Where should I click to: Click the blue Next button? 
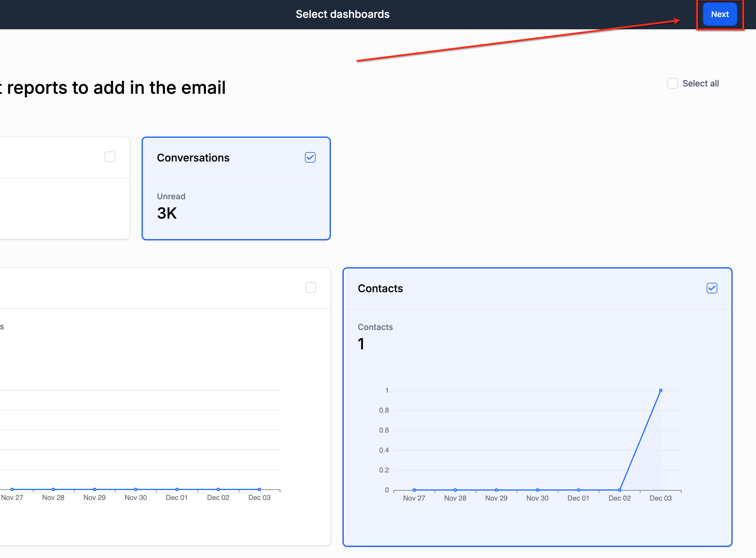click(720, 14)
